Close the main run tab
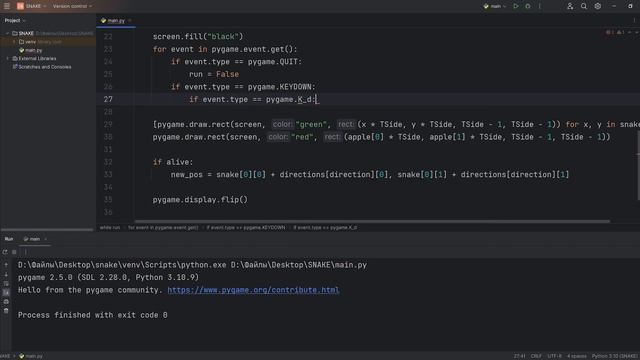 click(45, 239)
